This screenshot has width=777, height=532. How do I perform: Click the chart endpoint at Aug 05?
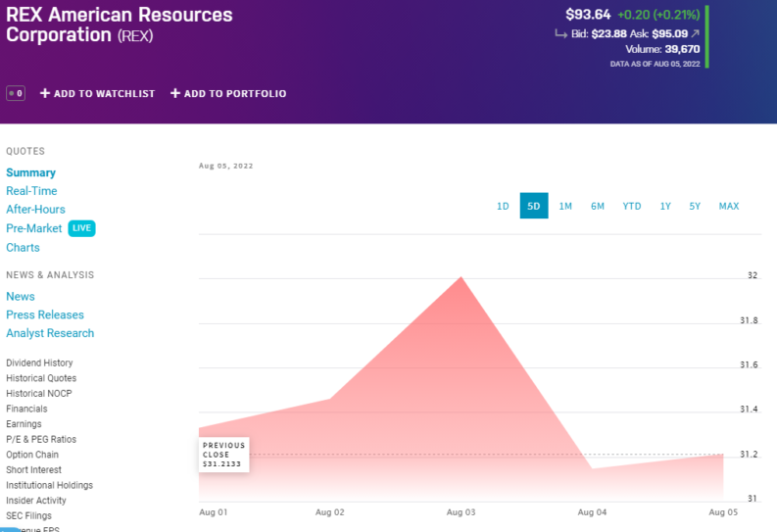pos(723,454)
